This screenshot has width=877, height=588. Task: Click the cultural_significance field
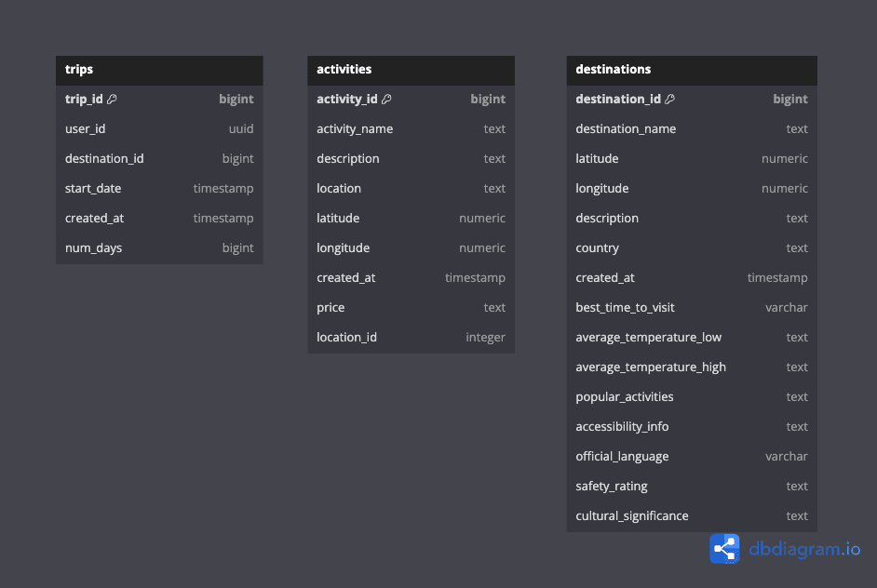click(692, 516)
